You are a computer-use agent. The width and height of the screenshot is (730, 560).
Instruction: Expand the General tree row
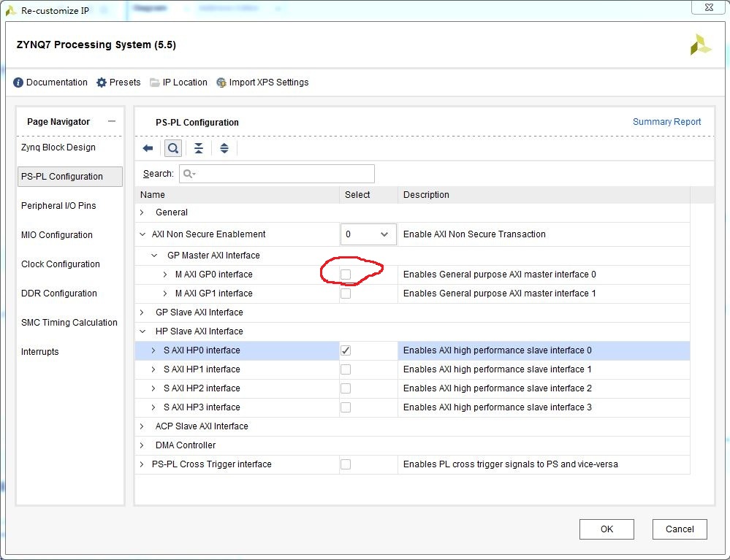[142, 212]
